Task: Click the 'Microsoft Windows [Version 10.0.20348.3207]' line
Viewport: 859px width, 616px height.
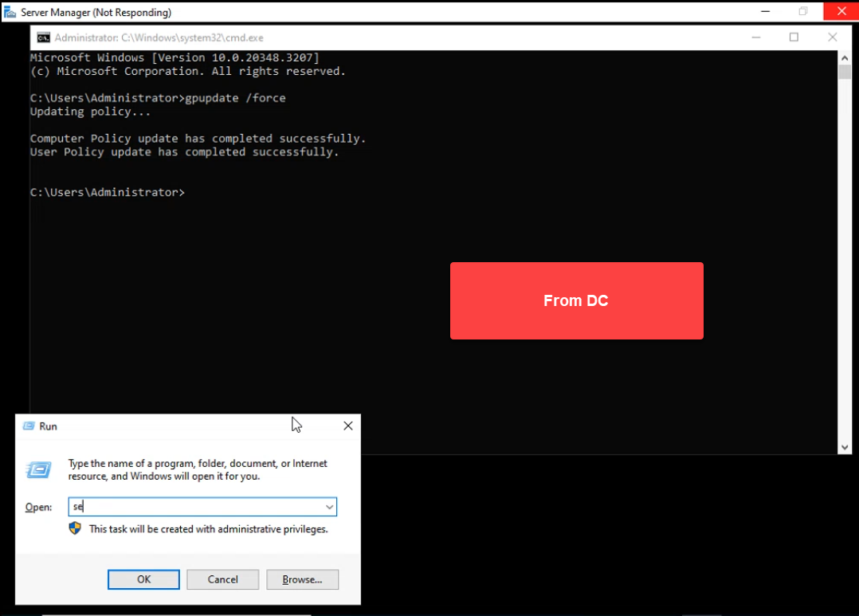Action: (175, 57)
